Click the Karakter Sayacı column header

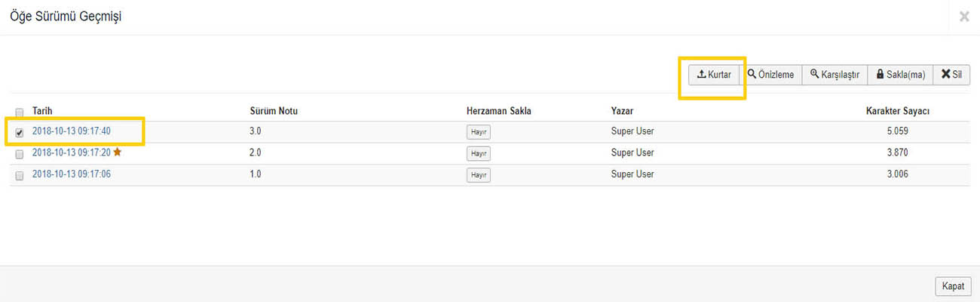pos(897,111)
